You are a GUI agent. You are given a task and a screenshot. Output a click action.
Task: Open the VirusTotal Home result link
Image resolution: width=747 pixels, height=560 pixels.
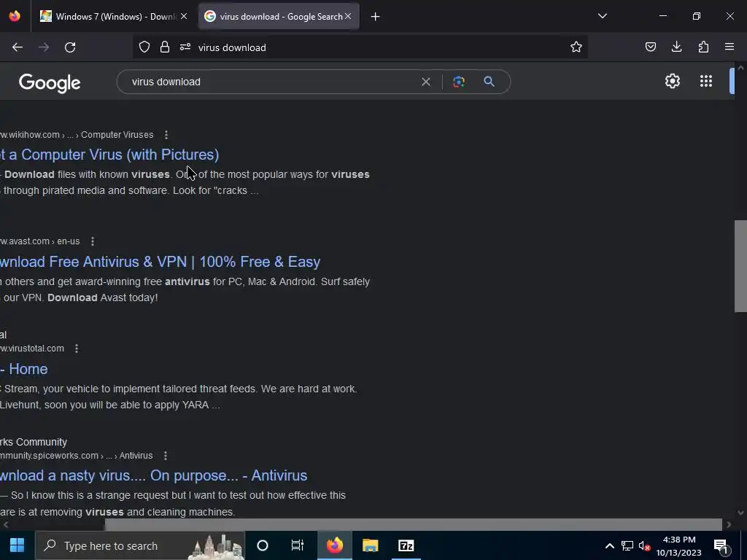point(24,369)
